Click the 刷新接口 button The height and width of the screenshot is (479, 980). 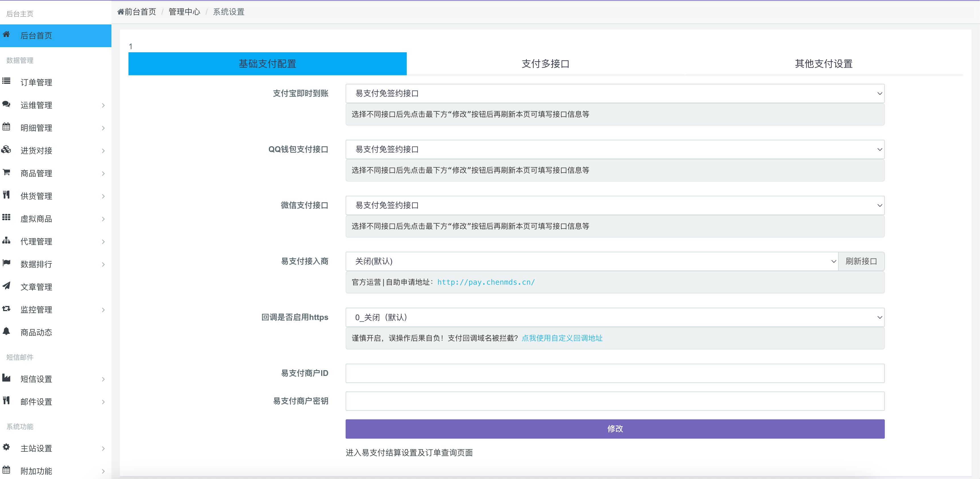tap(861, 261)
